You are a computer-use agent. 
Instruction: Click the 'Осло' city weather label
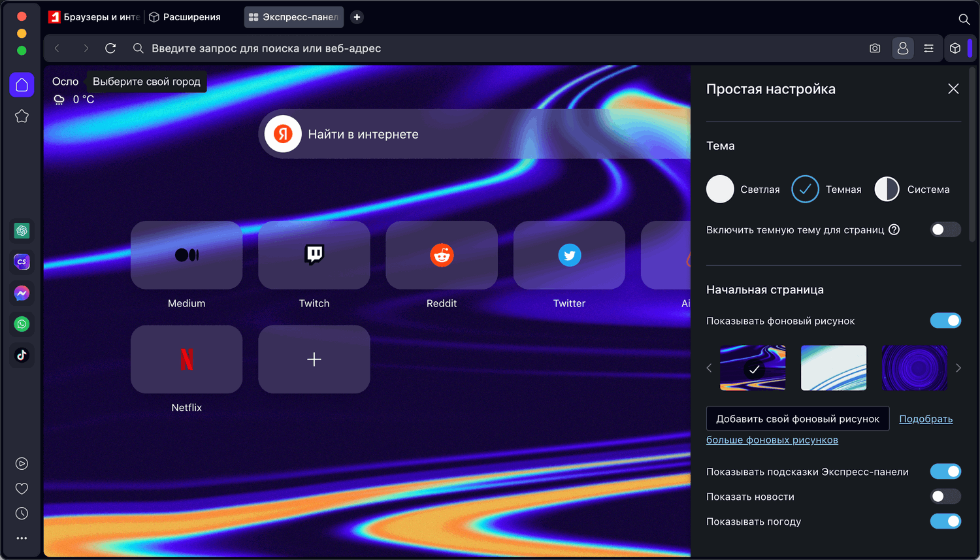pos(65,82)
